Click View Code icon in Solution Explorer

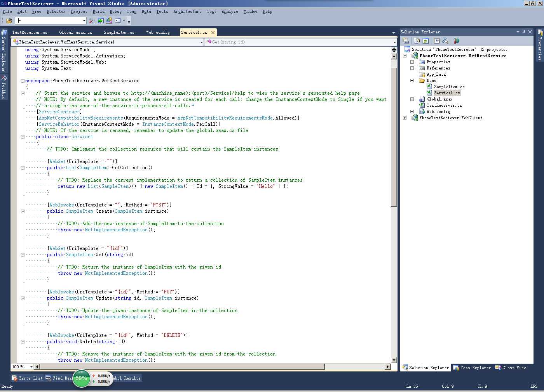tap(436, 41)
